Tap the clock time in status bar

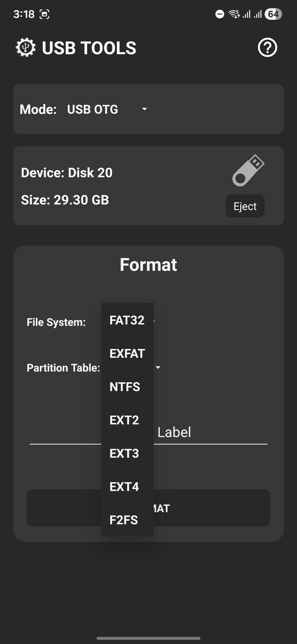tap(24, 14)
